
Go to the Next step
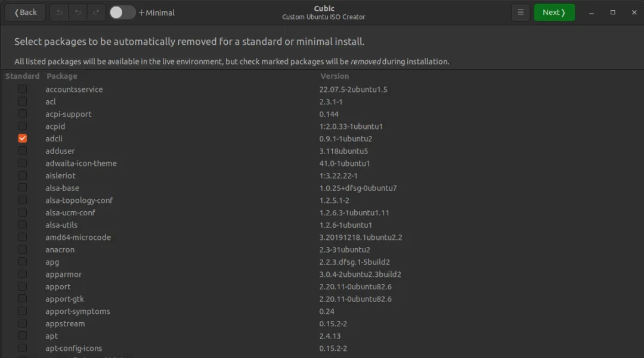pos(554,13)
